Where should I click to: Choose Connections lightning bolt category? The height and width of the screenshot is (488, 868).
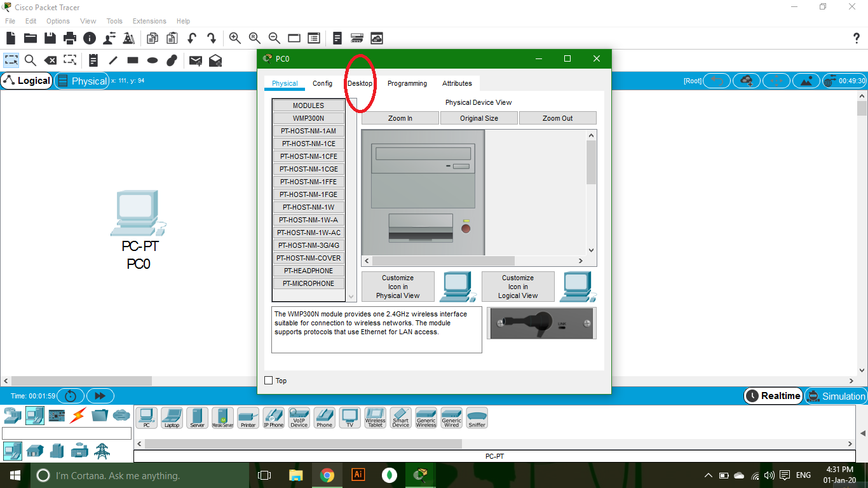point(78,416)
